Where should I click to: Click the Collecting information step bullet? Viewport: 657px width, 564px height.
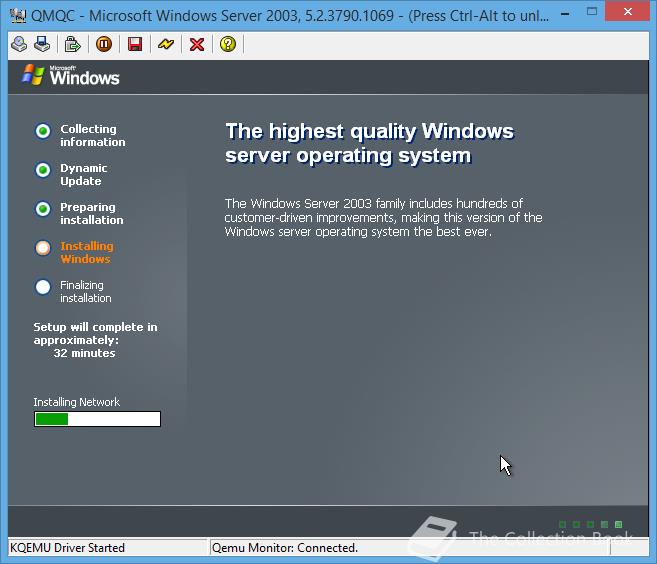(x=43, y=131)
